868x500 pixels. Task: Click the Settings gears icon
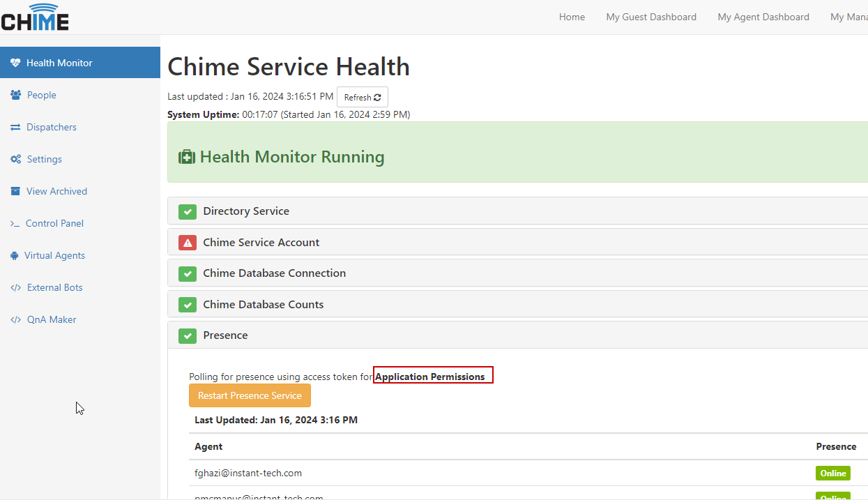[x=16, y=159]
